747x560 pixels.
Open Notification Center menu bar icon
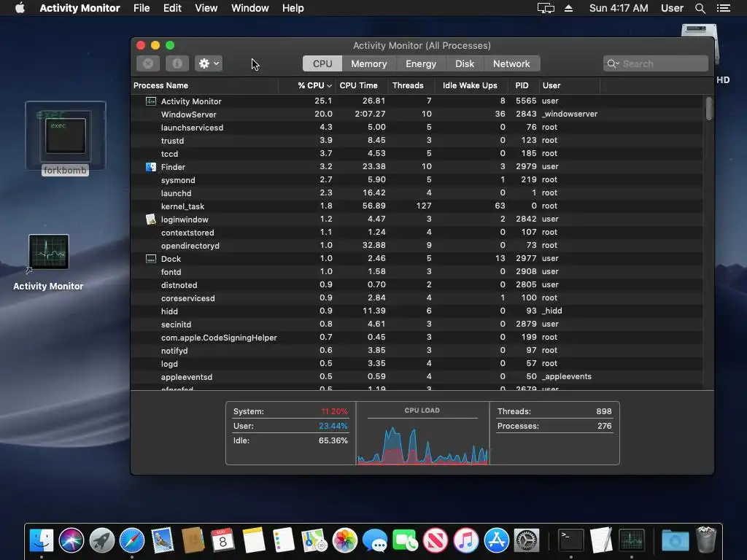pos(723,8)
